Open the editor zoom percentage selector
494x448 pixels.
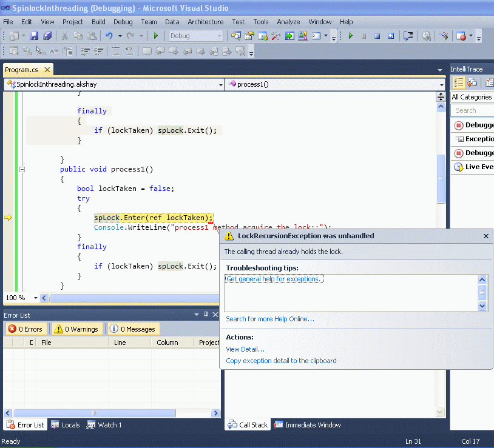click(22, 298)
